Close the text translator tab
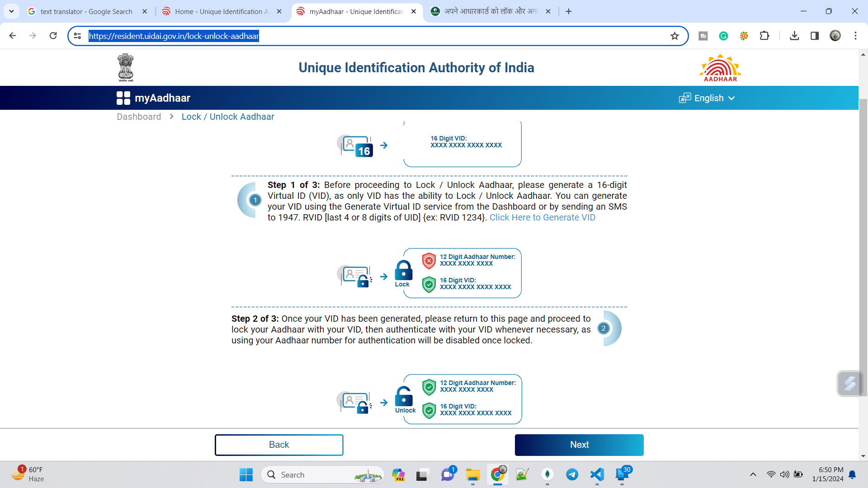 click(x=145, y=11)
